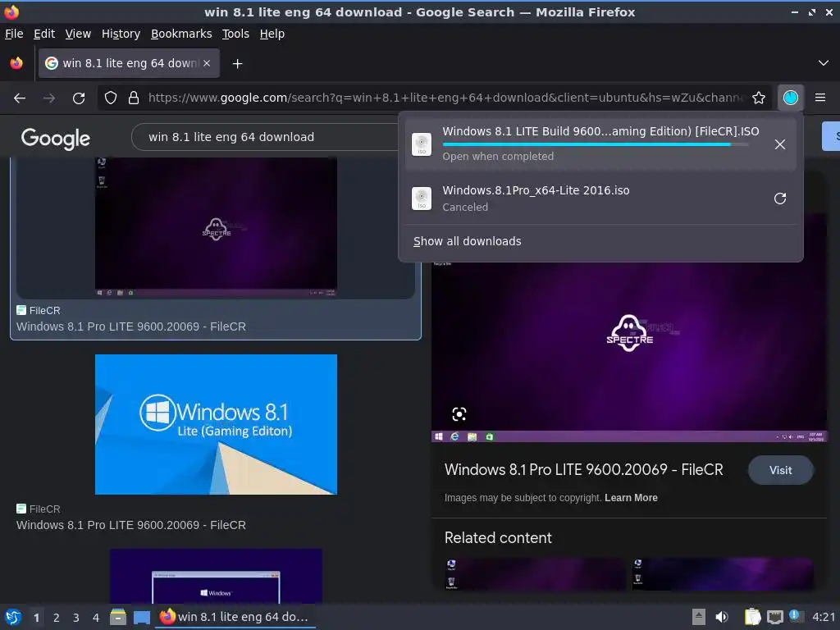Open the Tools menu
This screenshot has height=630, width=840.
click(235, 34)
